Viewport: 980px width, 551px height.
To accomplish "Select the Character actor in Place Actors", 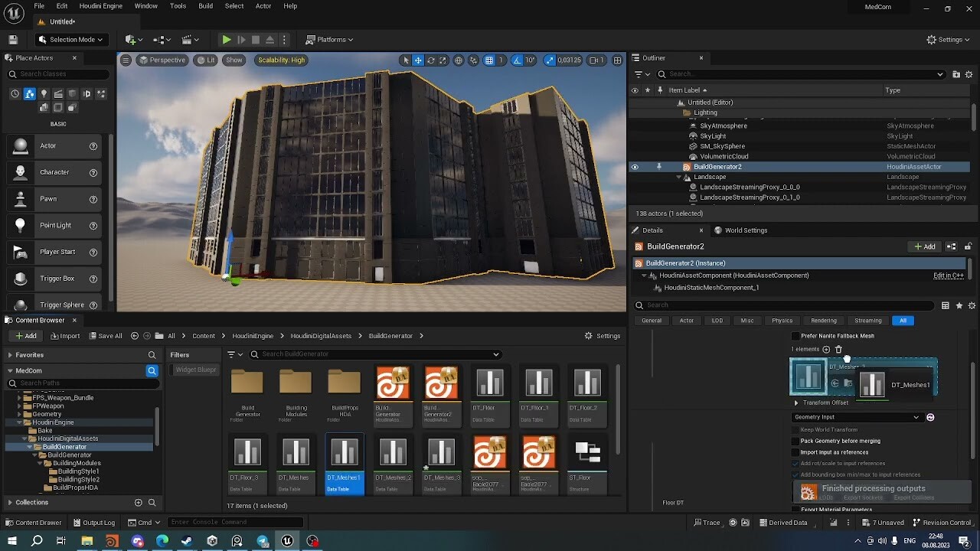I will point(54,171).
